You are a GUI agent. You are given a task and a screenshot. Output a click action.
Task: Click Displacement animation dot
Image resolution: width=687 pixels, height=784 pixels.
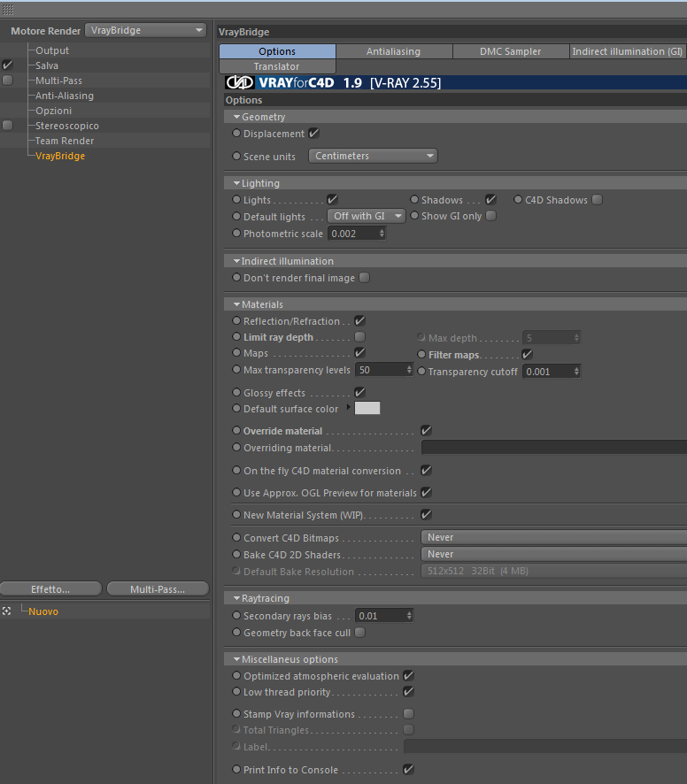click(236, 133)
